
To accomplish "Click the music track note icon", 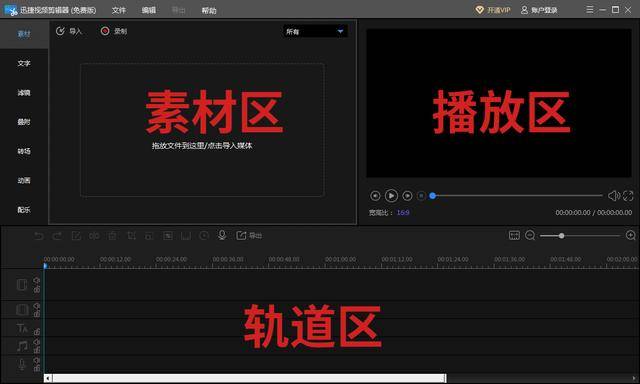I will click(22, 346).
